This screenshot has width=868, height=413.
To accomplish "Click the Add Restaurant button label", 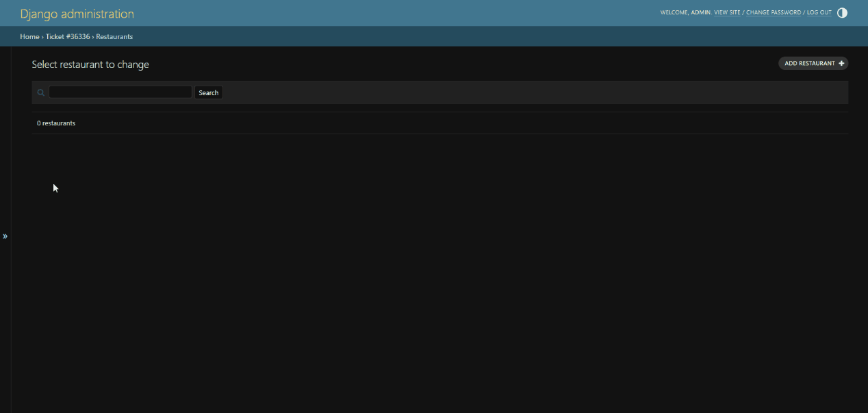I will (810, 64).
